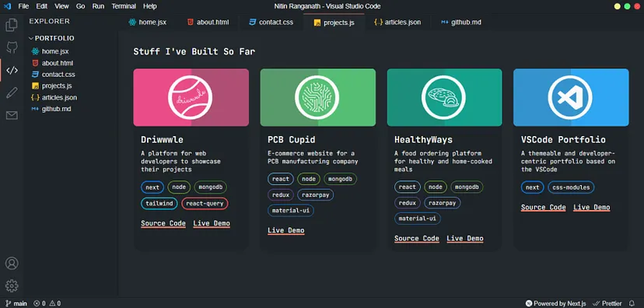This screenshot has width=644, height=308.
Task: Switch to the articles.json tab
Action: pos(397,23)
